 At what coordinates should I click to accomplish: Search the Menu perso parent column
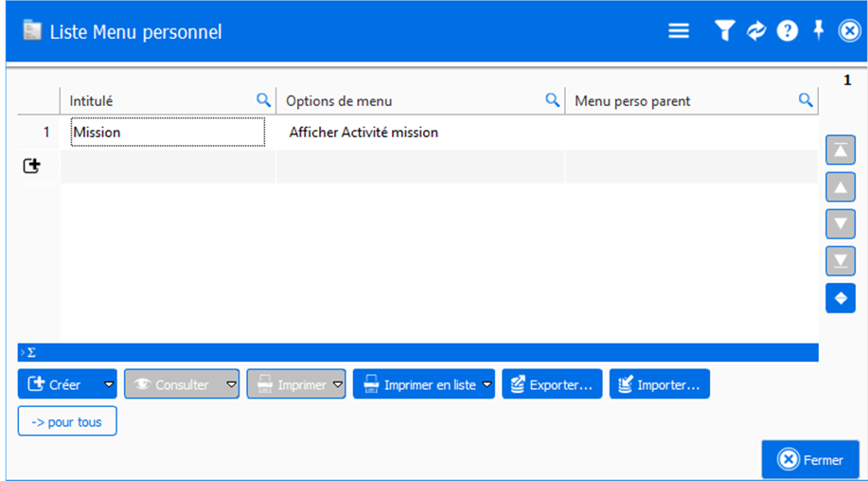806,100
